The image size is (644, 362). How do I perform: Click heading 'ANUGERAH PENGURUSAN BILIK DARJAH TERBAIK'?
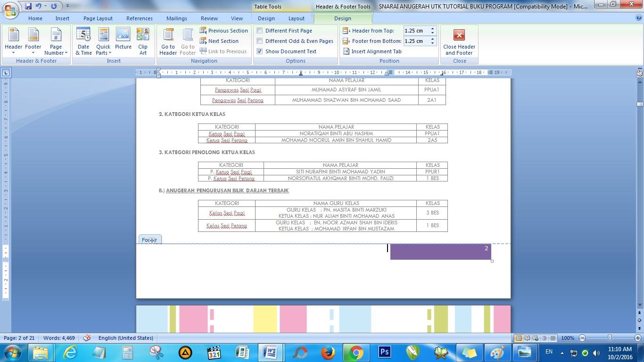pos(227,190)
